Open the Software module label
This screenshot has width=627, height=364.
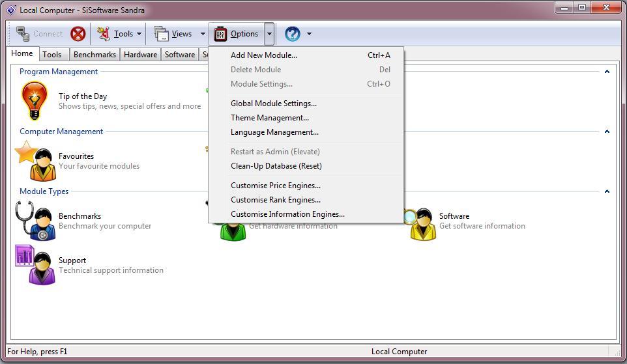(x=454, y=216)
